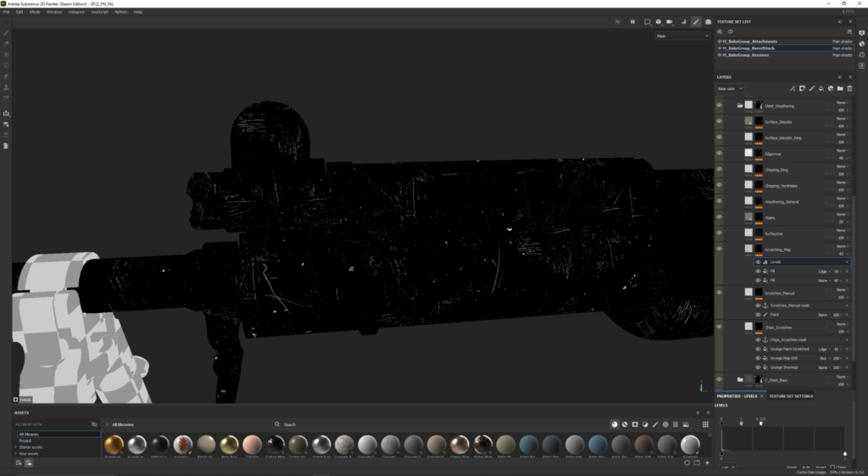Open blend mode dropdown for Edgewear layer
Viewport: 868px width, 476px height.
point(842,151)
